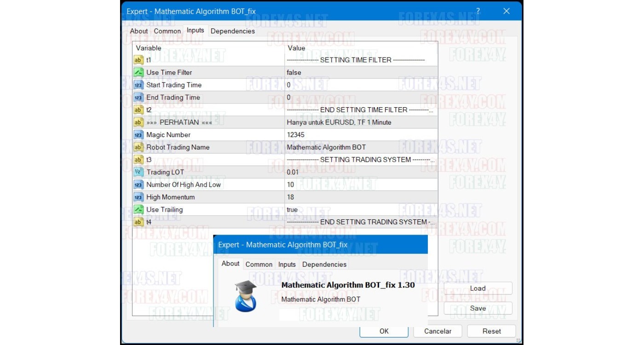
Task: Click the integer icon beside End Trading Time
Action: tap(138, 97)
